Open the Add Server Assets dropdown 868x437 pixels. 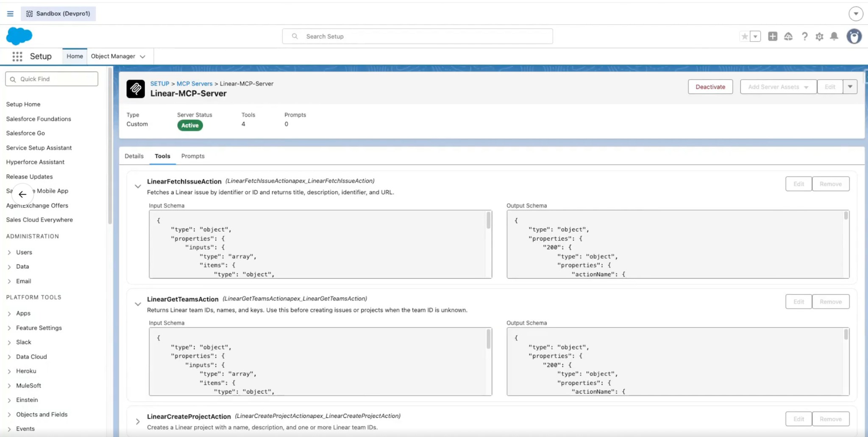coord(778,87)
